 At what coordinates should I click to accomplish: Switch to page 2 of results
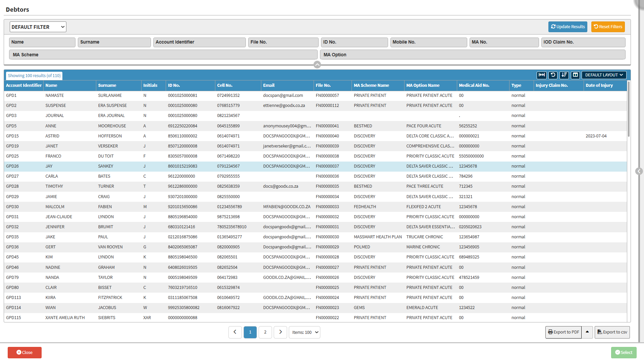(x=265, y=332)
